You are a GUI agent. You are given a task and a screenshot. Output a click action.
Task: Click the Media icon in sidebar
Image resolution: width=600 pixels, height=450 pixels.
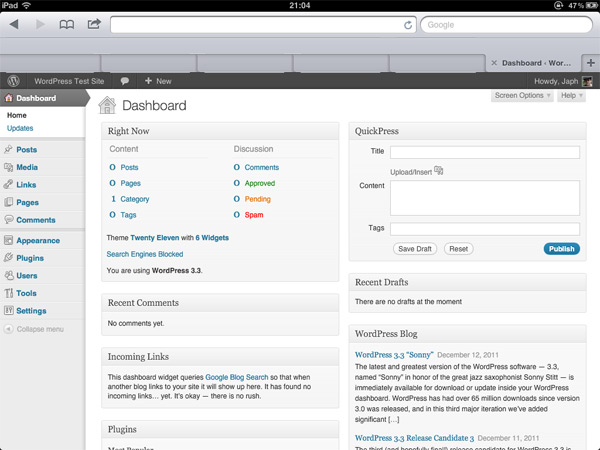coord(8,167)
